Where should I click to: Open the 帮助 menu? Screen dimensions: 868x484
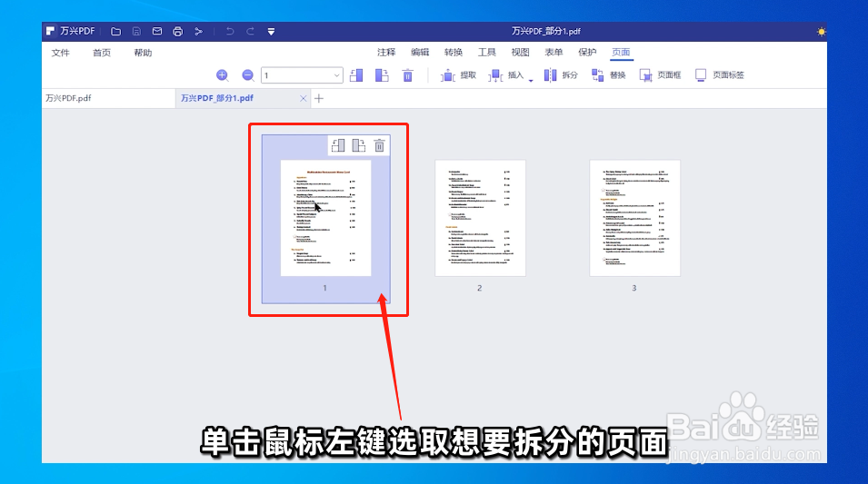(x=143, y=53)
